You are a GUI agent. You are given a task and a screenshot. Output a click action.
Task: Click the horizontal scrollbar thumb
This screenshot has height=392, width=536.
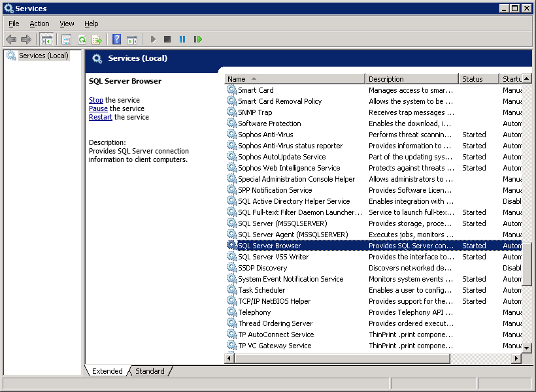[x=342, y=358]
